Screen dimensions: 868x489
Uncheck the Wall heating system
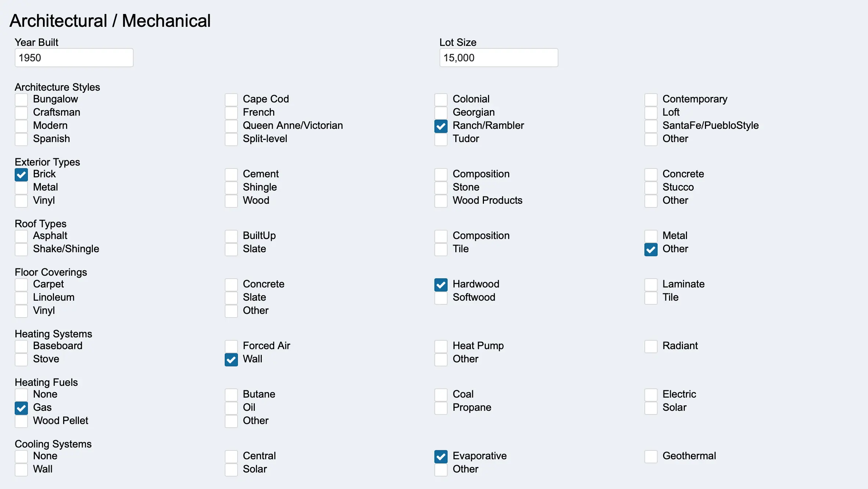point(231,359)
